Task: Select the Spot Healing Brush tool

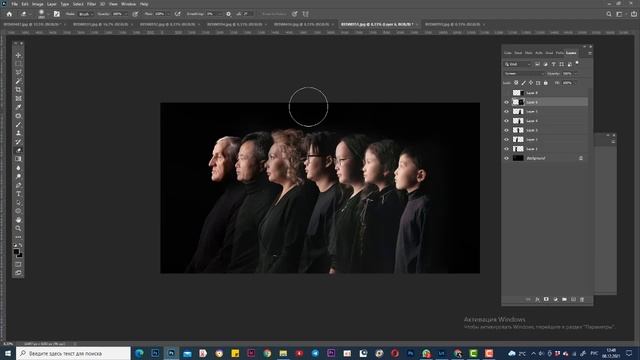Action: (18, 116)
